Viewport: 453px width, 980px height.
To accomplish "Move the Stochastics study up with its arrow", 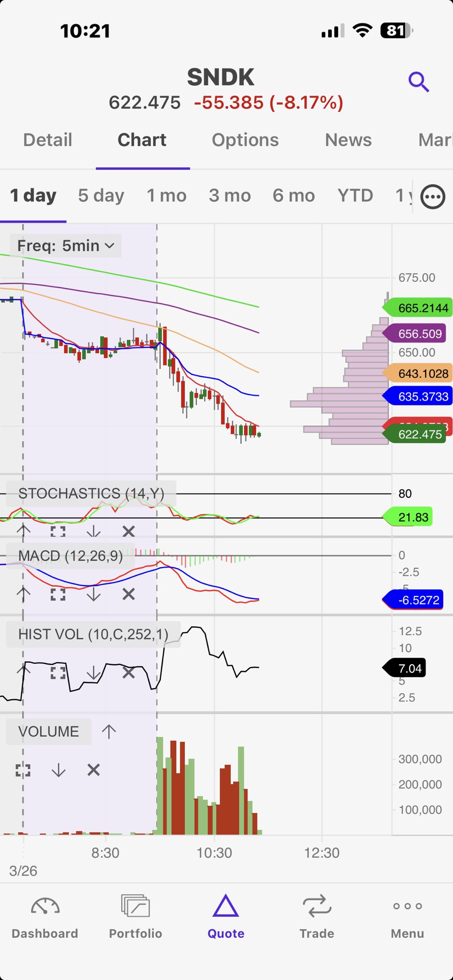I will coord(23,531).
